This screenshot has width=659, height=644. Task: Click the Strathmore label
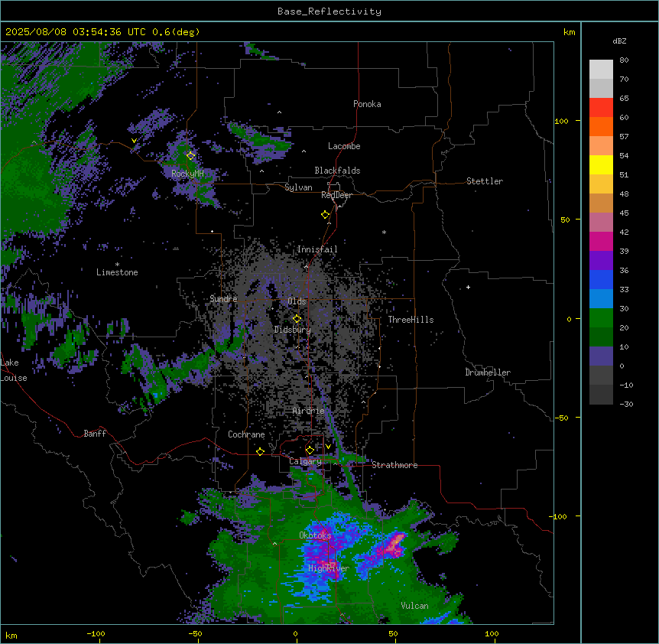coord(394,465)
